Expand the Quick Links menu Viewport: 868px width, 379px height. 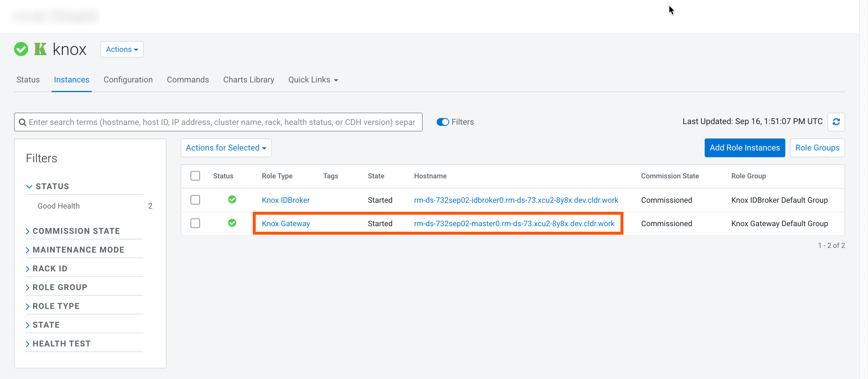(313, 79)
